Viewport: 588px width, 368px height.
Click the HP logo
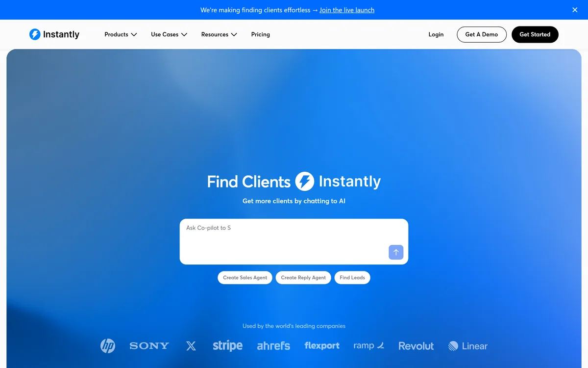point(108,346)
